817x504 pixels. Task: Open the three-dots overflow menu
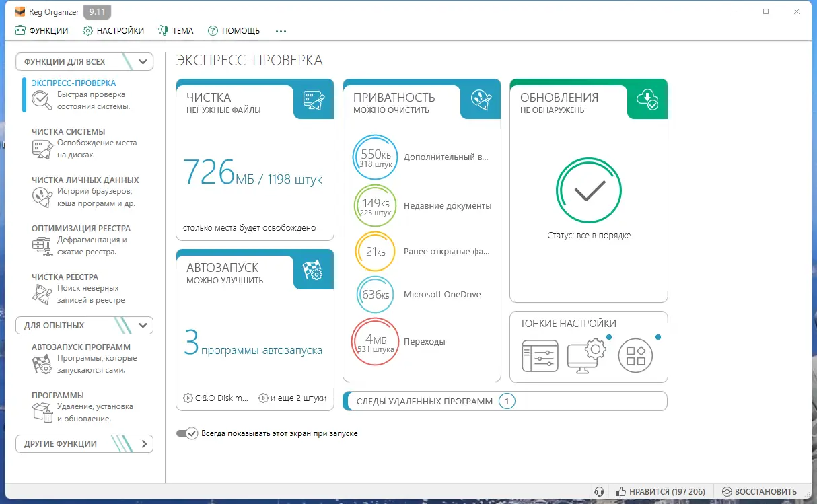(281, 31)
